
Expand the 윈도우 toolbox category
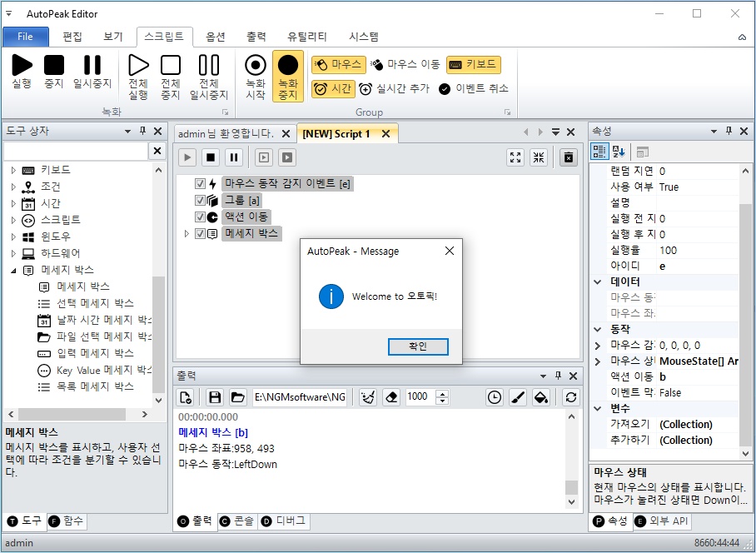pos(13,237)
